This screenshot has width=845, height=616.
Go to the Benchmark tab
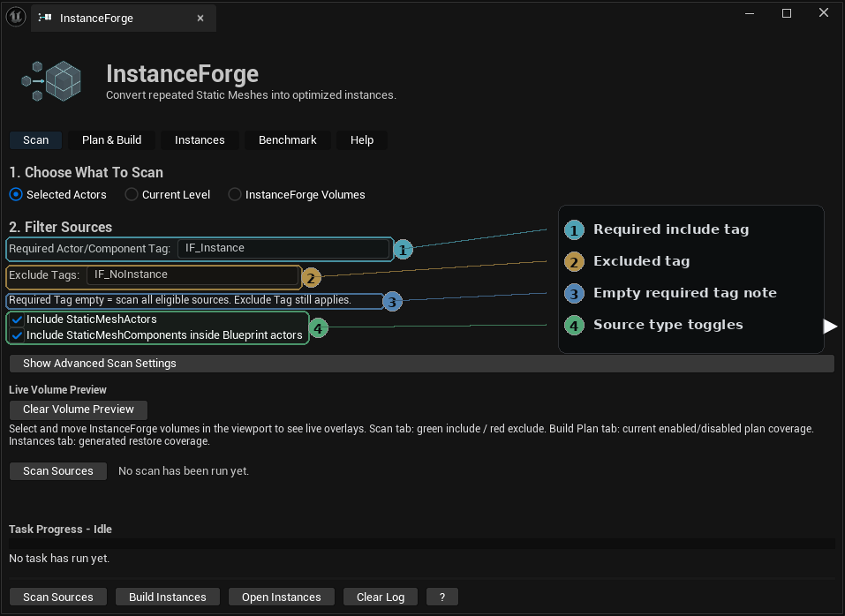tap(287, 140)
